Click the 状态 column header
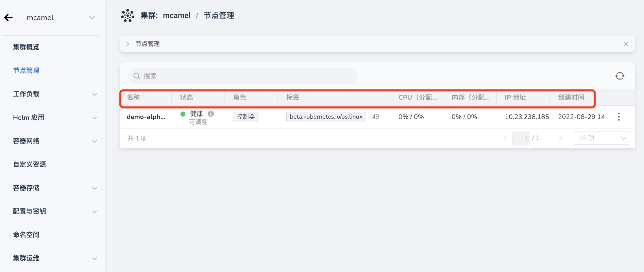Viewport: 644px width, 272px height. 186,98
